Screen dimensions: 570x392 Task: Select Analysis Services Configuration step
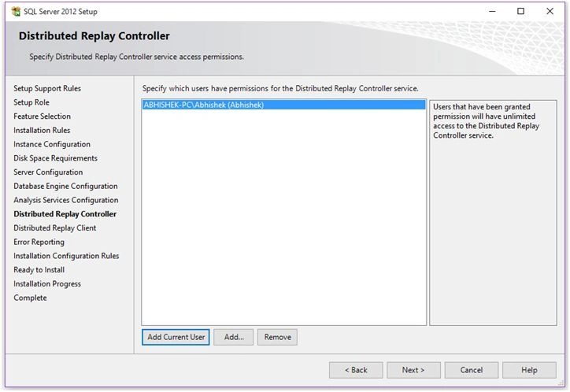pos(66,200)
